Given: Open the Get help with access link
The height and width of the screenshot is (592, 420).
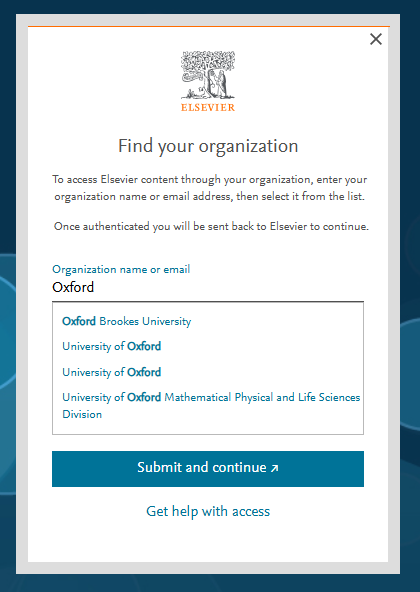Looking at the screenshot, I should coord(208,511).
